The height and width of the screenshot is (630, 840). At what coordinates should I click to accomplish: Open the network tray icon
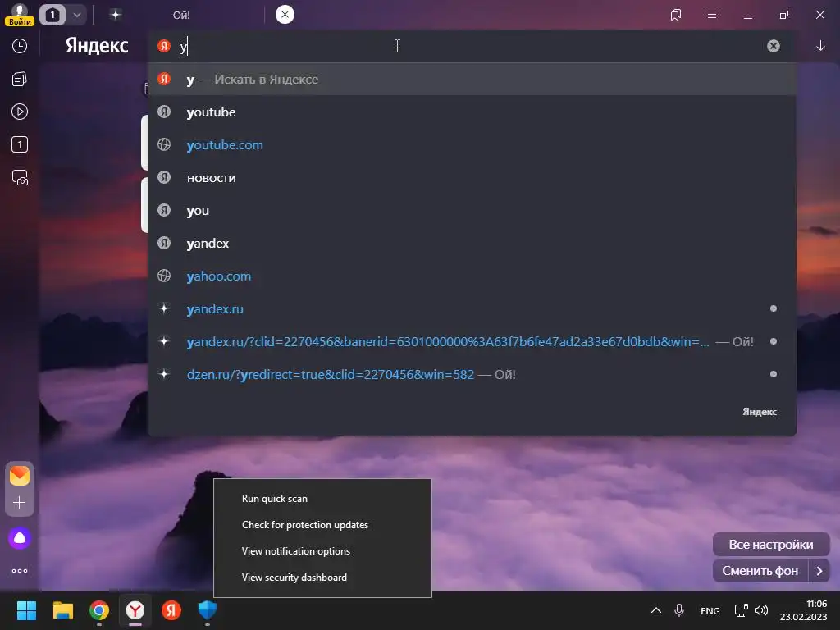tap(741, 610)
